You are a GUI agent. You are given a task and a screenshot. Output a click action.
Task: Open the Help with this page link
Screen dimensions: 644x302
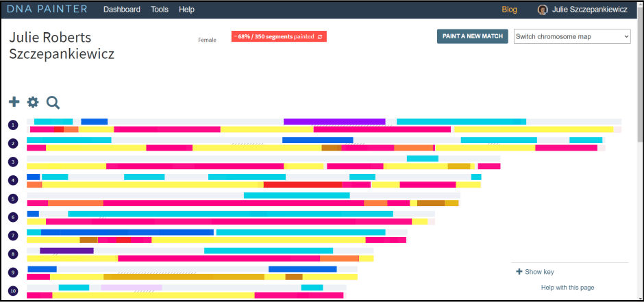pos(567,288)
